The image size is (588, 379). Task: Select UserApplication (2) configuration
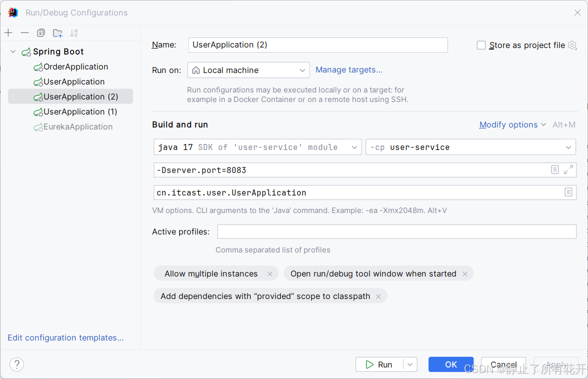point(70,96)
